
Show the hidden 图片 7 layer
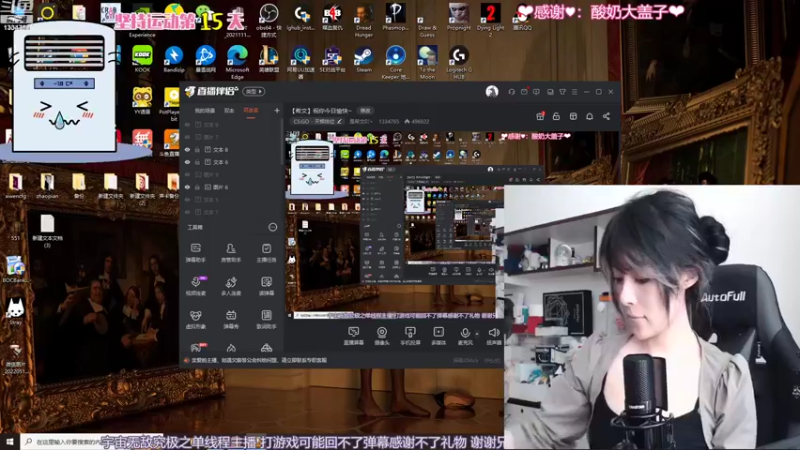pos(187,137)
